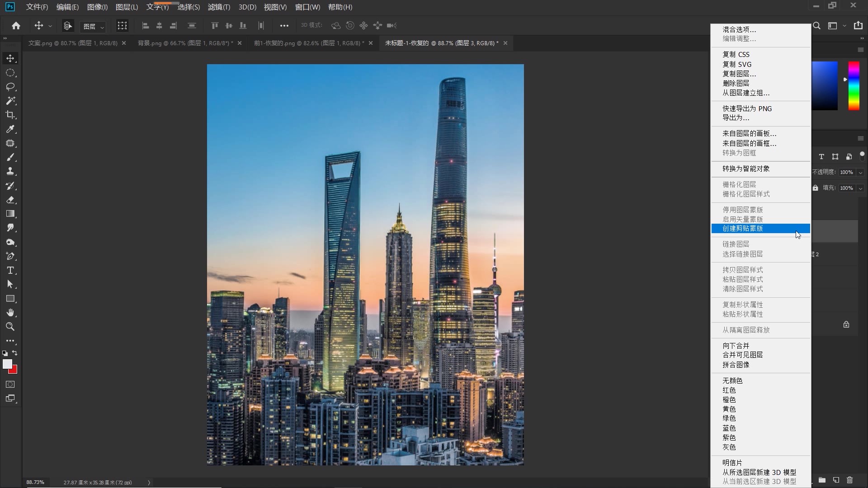Select the Crop tool
This screenshot has height=488, width=868.
(10, 115)
